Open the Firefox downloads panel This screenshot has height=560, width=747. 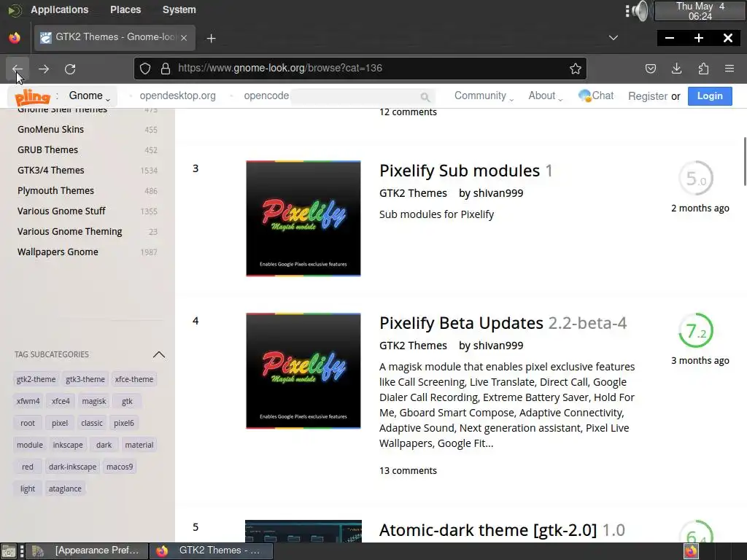click(x=676, y=69)
